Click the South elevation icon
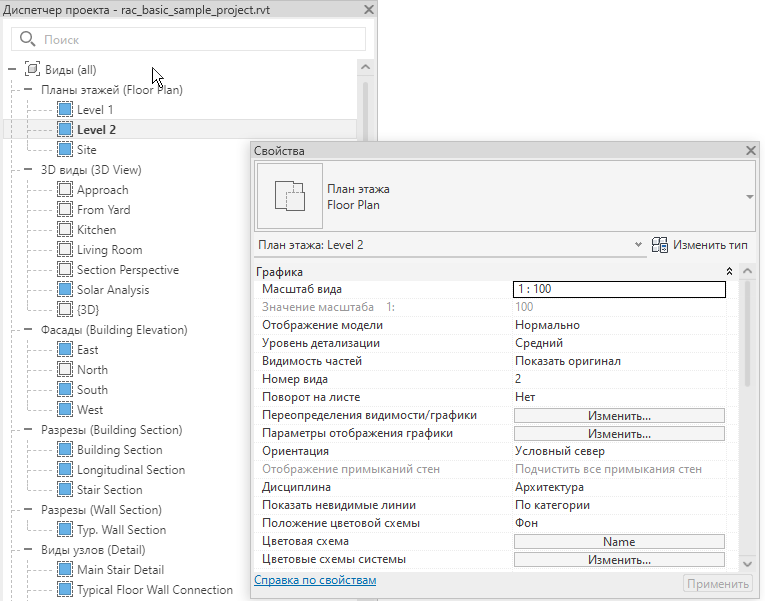 tap(65, 389)
